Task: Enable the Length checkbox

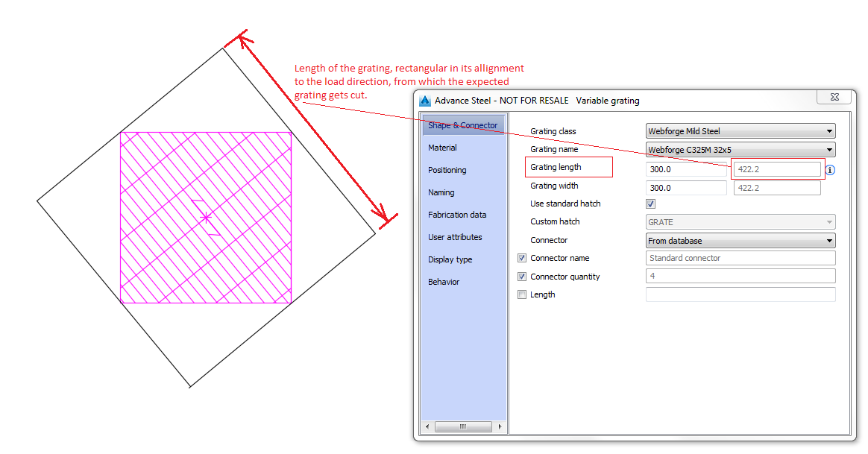Action: tap(522, 294)
